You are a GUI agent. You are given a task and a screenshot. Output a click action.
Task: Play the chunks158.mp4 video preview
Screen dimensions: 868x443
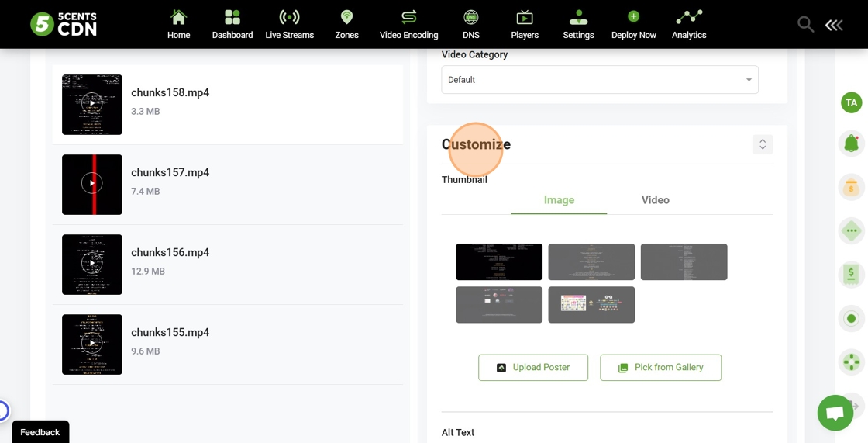pos(92,104)
